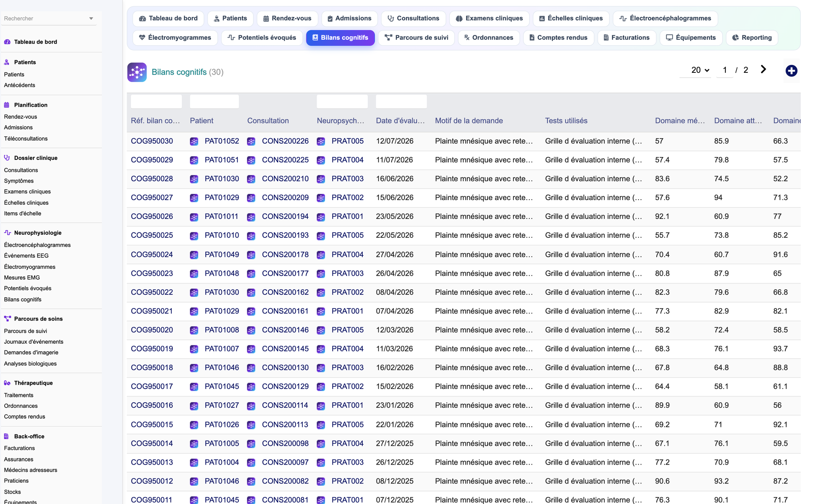
Task: Go to next page with chevron arrow
Action: [x=763, y=69]
